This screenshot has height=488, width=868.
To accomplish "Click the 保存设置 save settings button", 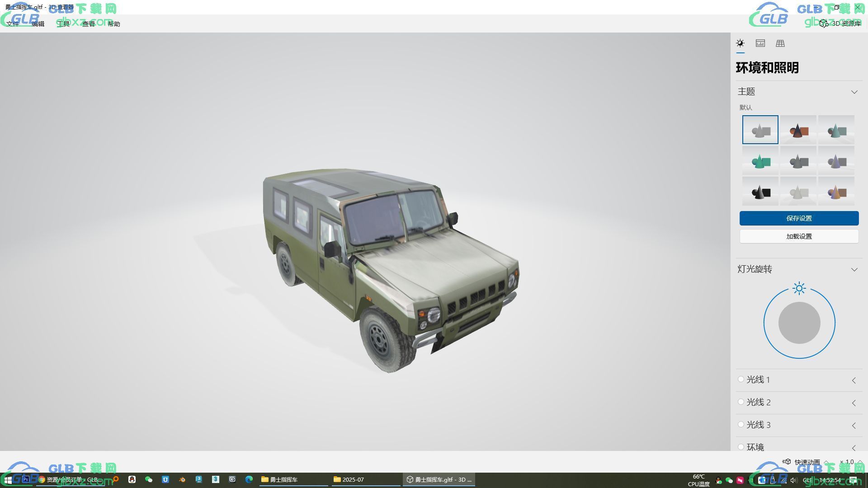I will tap(799, 218).
